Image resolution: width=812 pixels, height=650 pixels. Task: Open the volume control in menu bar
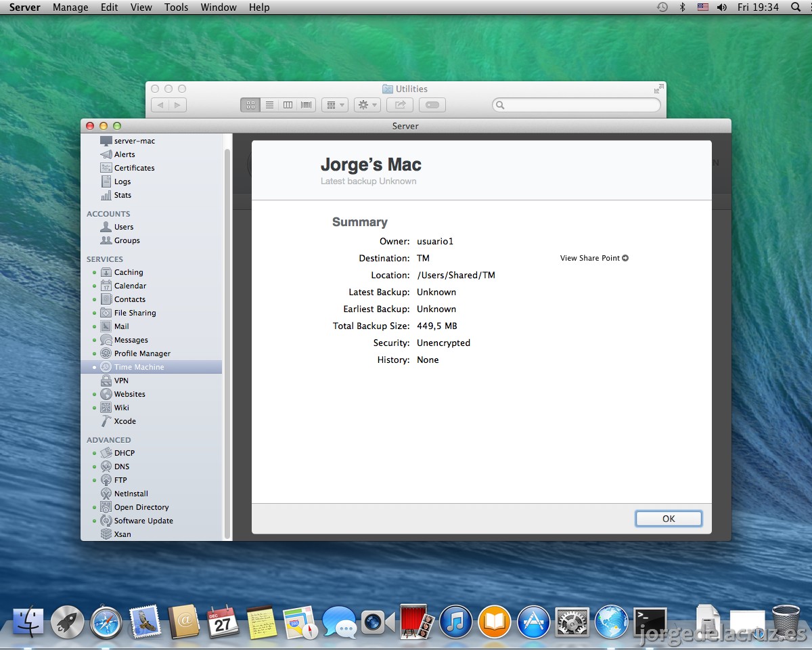[722, 7]
